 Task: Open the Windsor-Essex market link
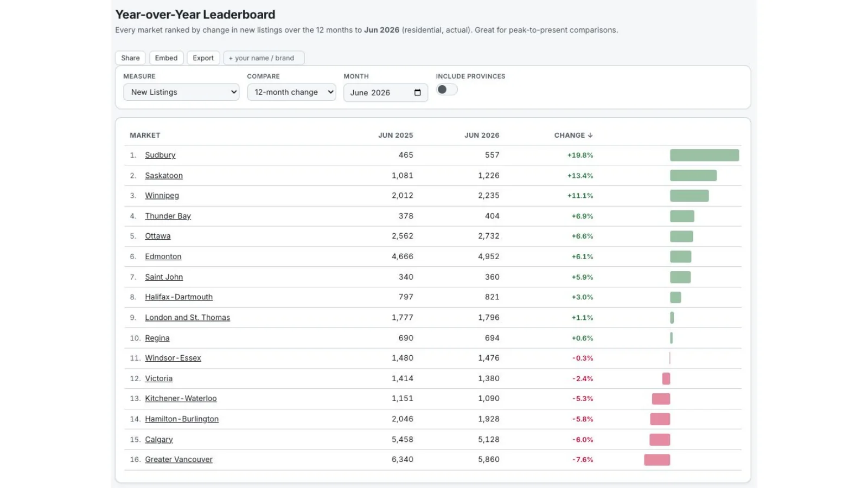(173, 358)
